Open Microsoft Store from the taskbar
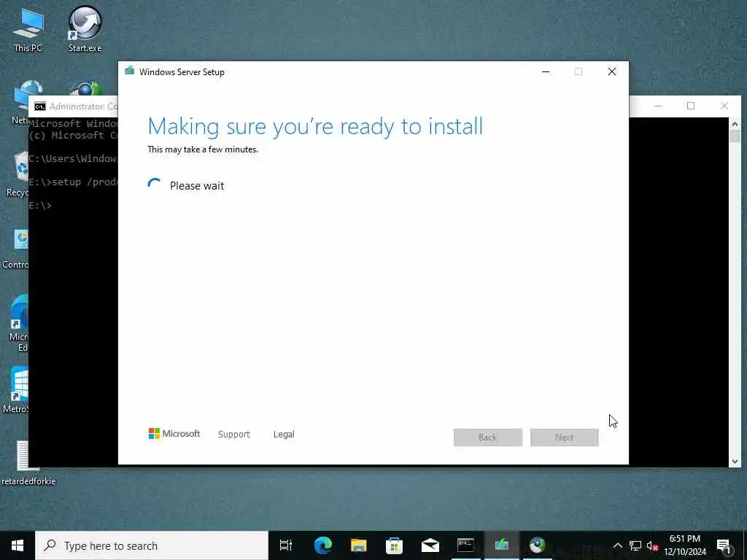Image resolution: width=747 pixels, height=560 pixels. coord(394,545)
